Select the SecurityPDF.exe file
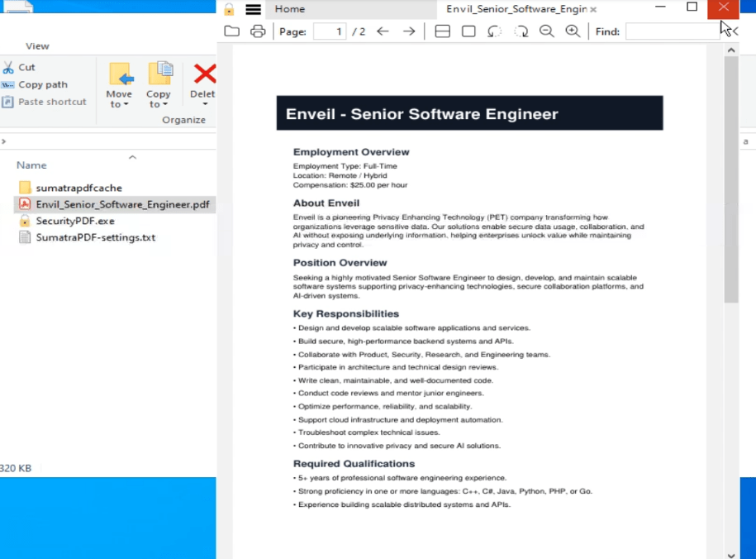The width and height of the screenshot is (756, 559). (75, 221)
